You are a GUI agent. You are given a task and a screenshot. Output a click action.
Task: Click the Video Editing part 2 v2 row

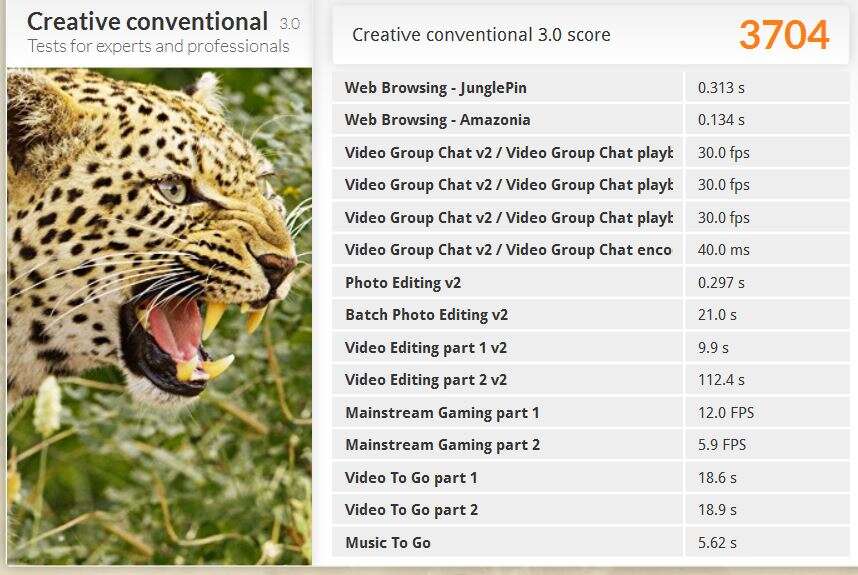[426, 380]
